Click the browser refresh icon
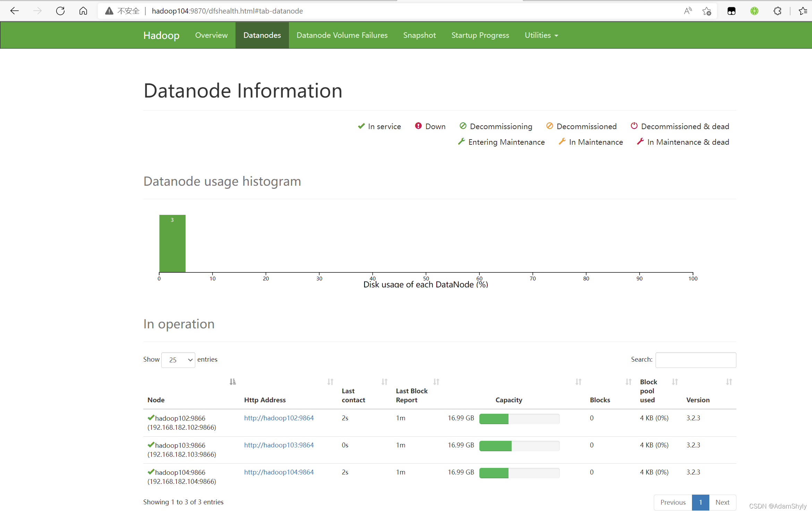Image resolution: width=812 pixels, height=513 pixels. (x=60, y=11)
